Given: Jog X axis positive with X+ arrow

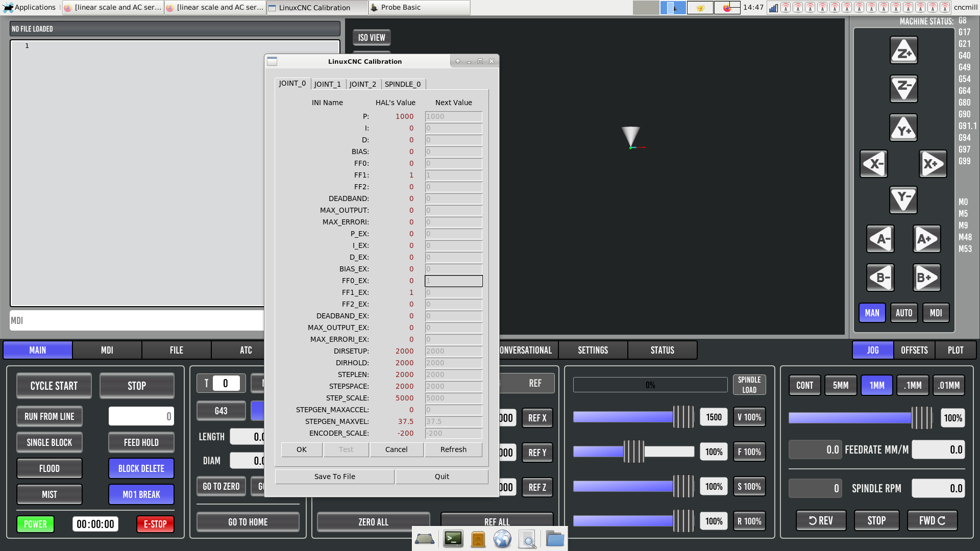Looking at the screenshot, I should (x=933, y=164).
